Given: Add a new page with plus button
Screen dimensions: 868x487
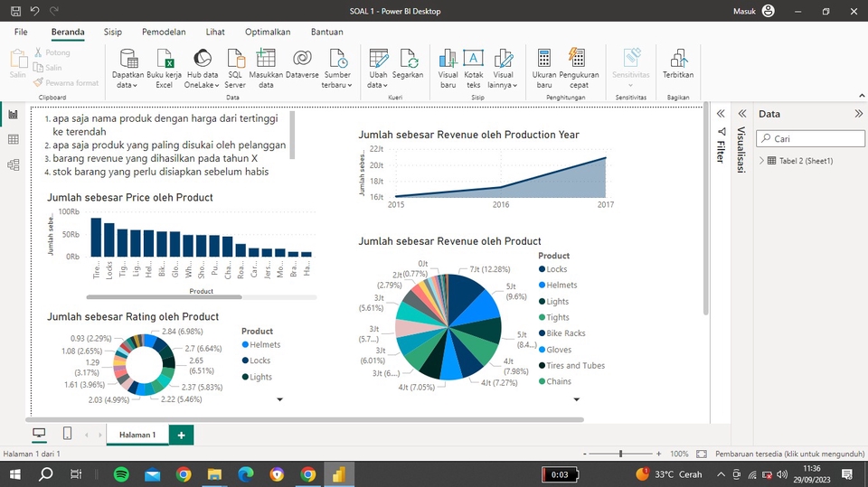Looking at the screenshot, I should click(x=181, y=435).
